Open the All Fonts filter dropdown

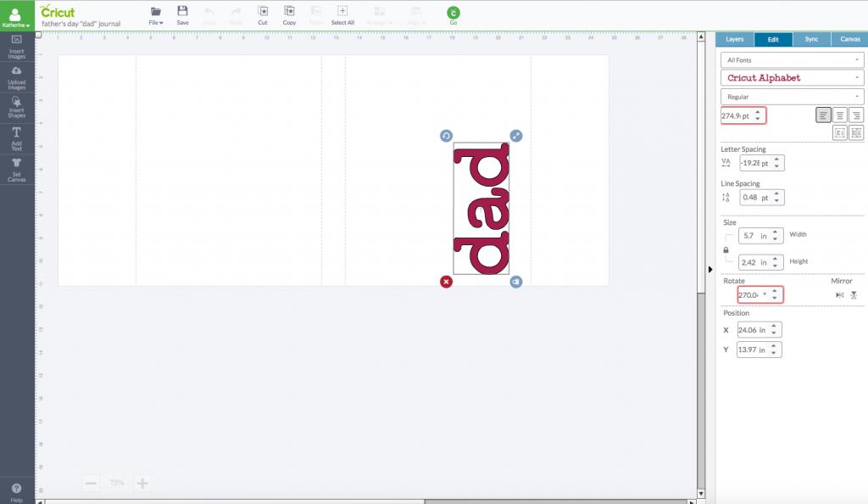click(x=793, y=59)
